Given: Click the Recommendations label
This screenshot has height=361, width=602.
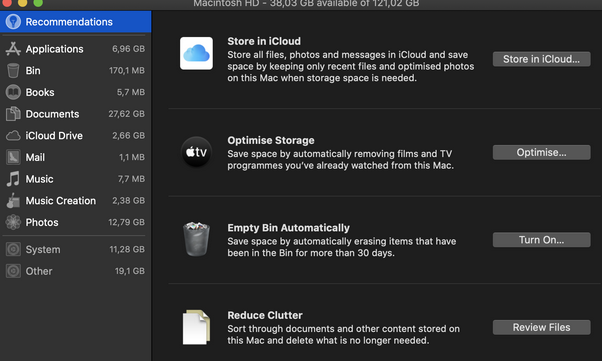Looking at the screenshot, I should (x=69, y=22).
